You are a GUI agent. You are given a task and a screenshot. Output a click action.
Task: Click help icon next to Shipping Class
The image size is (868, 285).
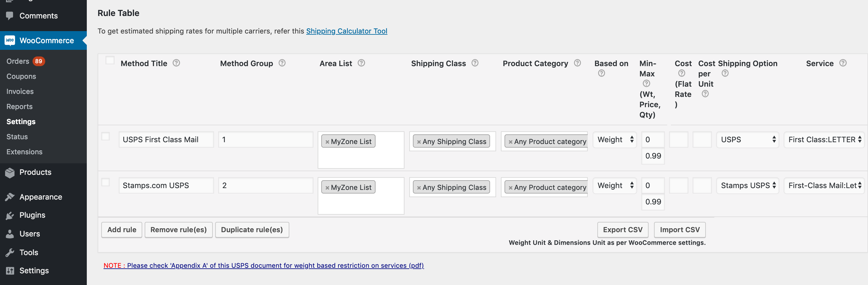pyautogui.click(x=475, y=63)
